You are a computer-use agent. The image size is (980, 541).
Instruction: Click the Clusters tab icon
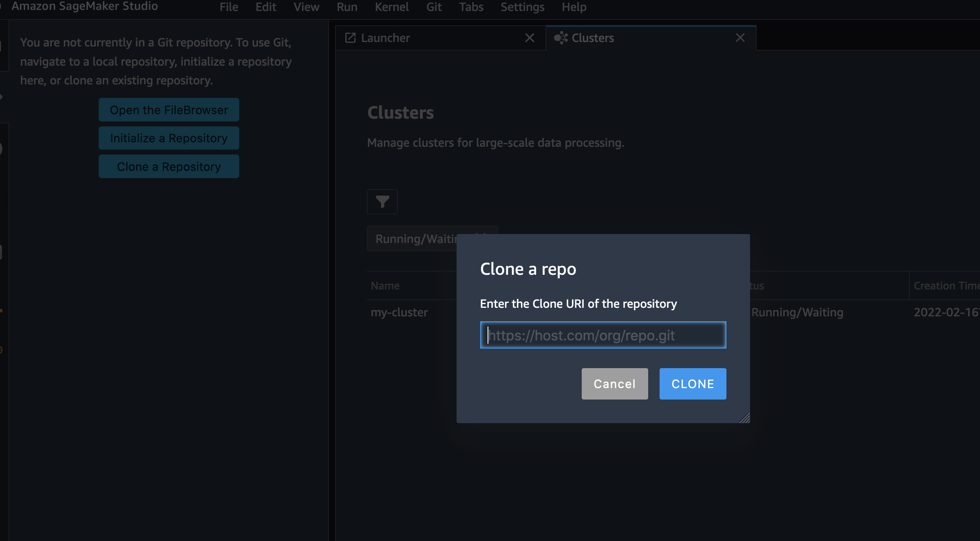pos(561,38)
